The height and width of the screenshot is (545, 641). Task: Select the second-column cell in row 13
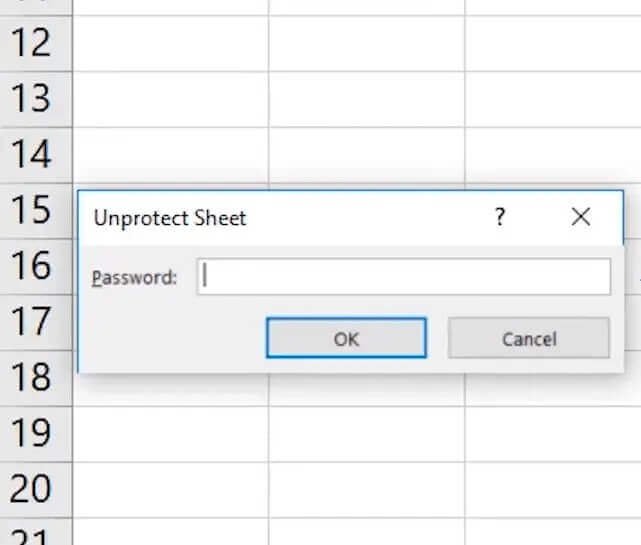pyautogui.click(x=367, y=99)
